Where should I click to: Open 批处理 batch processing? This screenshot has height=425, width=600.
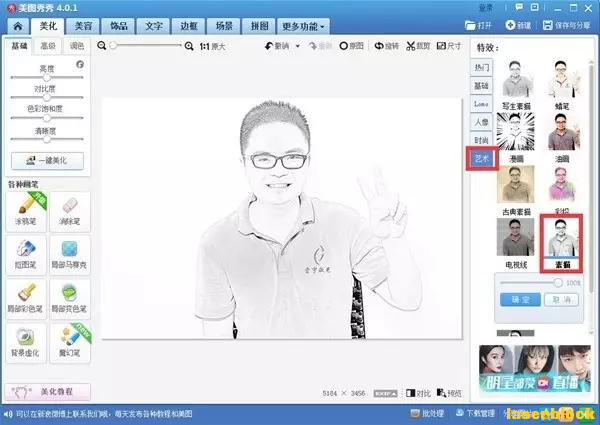[427, 414]
